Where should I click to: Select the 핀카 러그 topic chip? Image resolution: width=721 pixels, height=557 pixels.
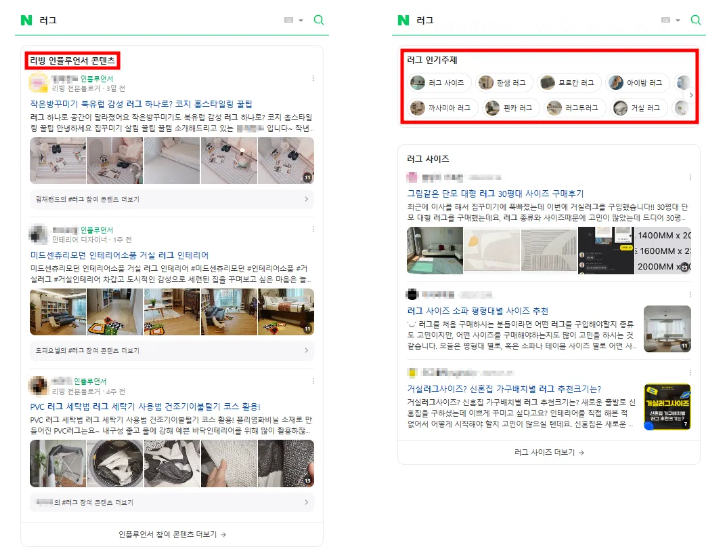510,108
